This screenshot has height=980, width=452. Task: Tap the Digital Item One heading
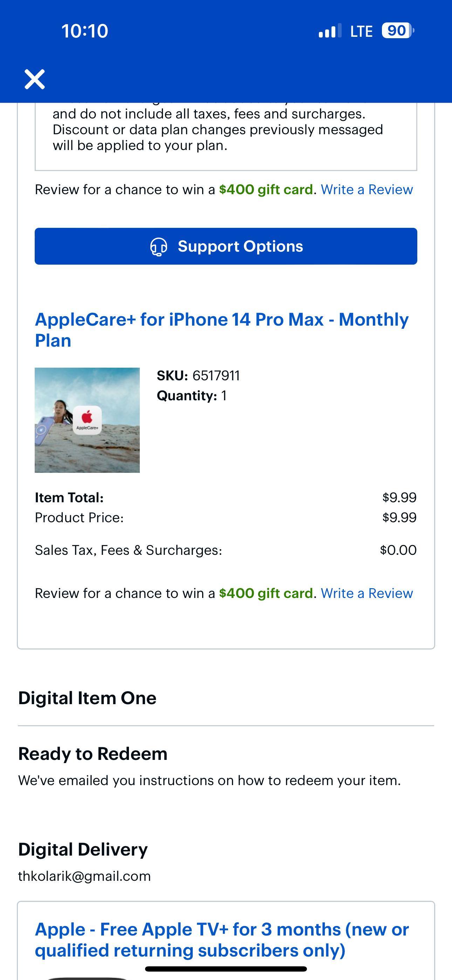point(87,698)
